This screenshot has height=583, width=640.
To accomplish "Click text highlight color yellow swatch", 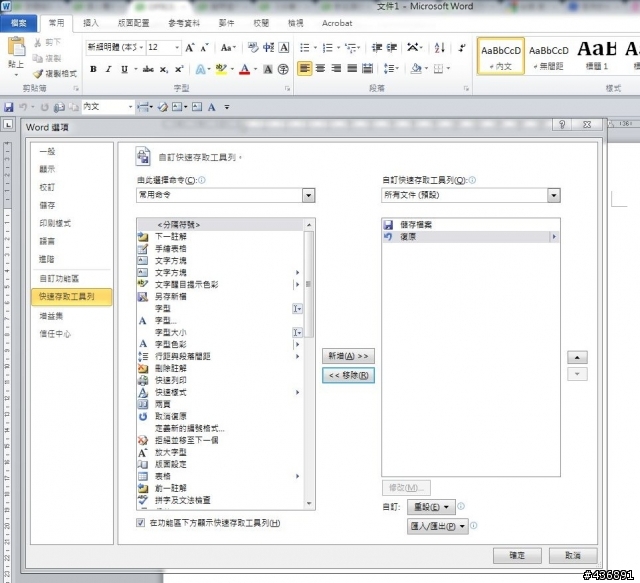I will pyautogui.click(x=221, y=69).
